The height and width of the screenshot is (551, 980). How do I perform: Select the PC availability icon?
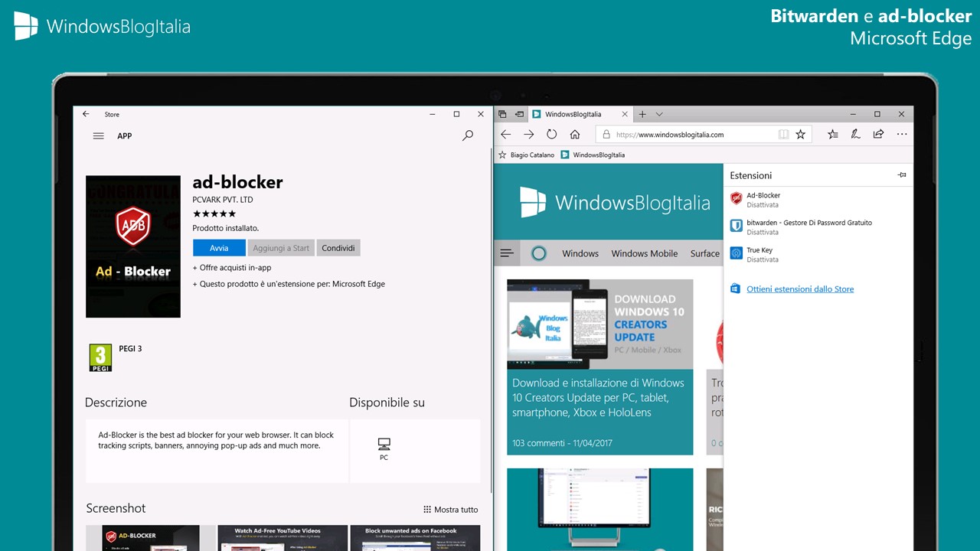click(384, 449)
